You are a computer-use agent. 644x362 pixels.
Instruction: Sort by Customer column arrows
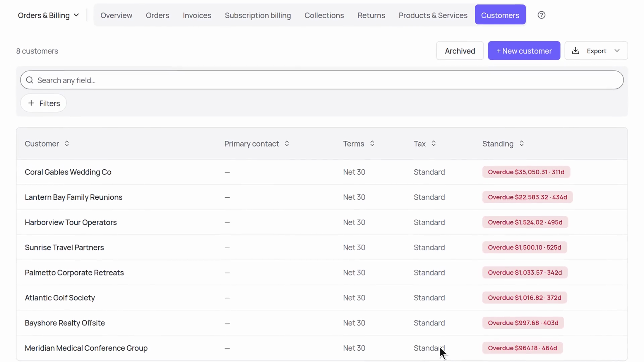(x=67, y=143)
